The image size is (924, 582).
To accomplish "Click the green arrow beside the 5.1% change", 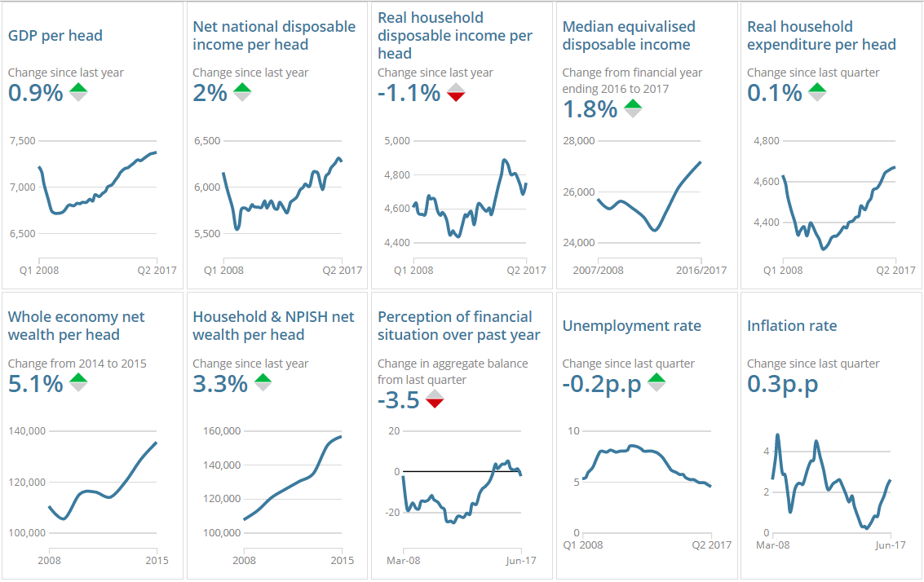I will point(78,378).
